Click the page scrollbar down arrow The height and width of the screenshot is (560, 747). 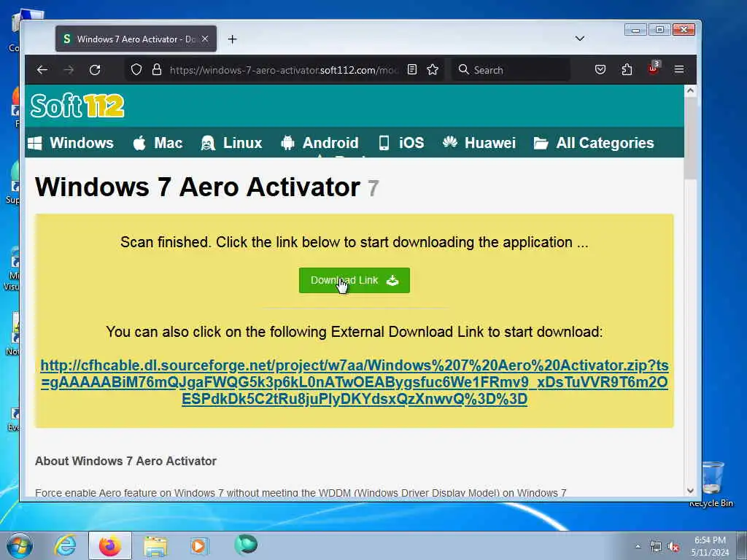click(690, 491)
